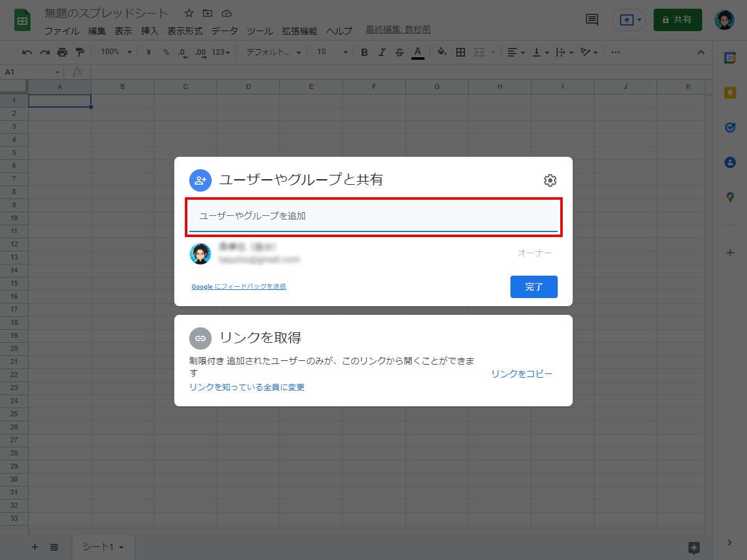Add a new sheet with plus button
This screenshot has width=747, height=560.
[x=35, y=548]
